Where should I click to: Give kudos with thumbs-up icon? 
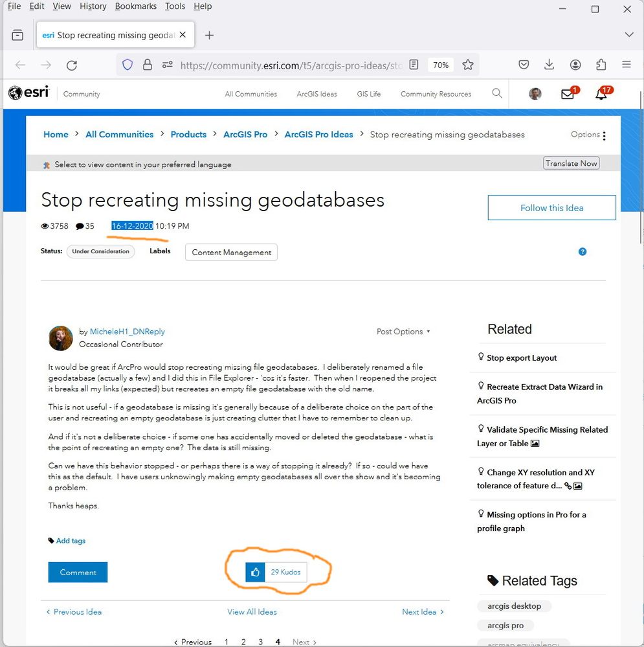tap(255, 572)
